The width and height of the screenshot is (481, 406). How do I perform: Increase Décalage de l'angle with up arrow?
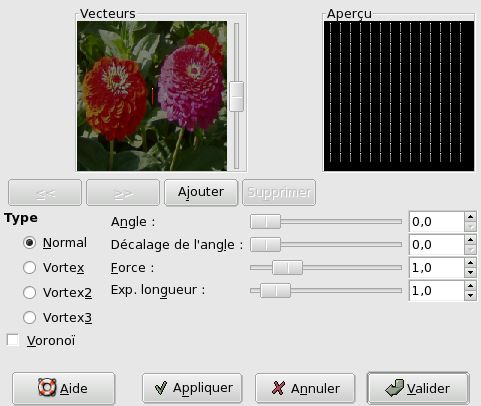(x=470, y=240)
